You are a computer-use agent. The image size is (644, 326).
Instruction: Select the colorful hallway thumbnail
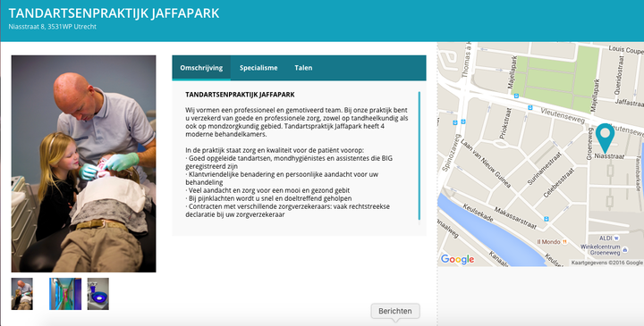(65, 294)
